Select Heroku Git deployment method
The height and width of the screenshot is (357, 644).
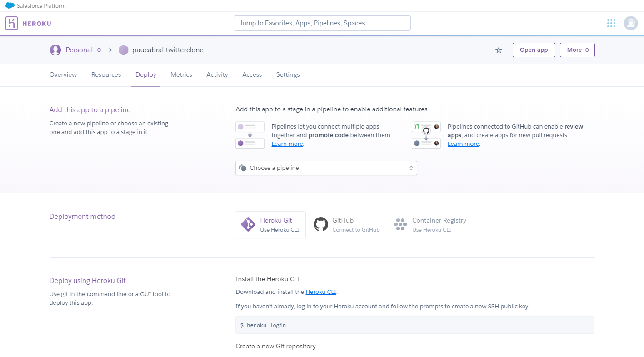click(270, 225)
